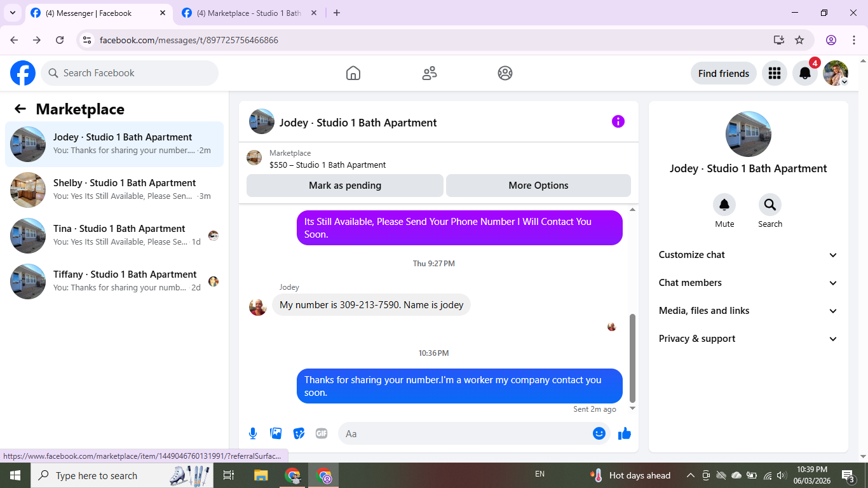868x488 pixels.
Task: Reload the page
Action: pyautogui.click(x=60, y=40)
